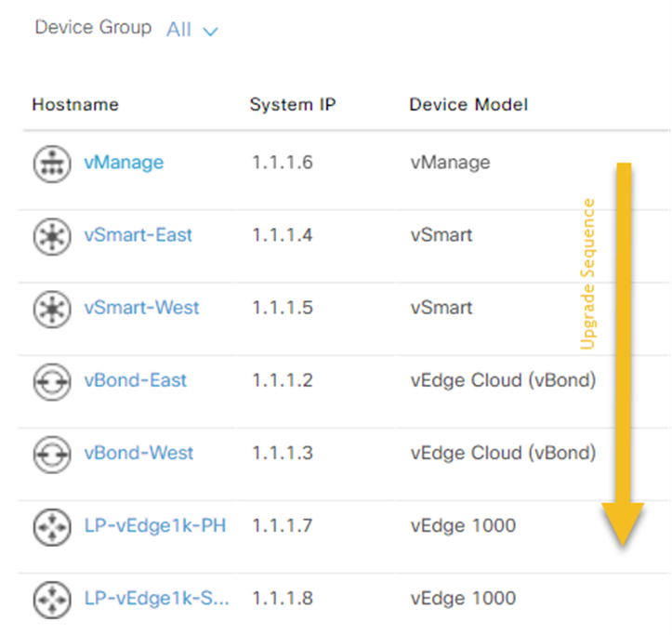Open the vManage hostname link
Viewport: 672px width, 635px height.
[x=124, y=163]
